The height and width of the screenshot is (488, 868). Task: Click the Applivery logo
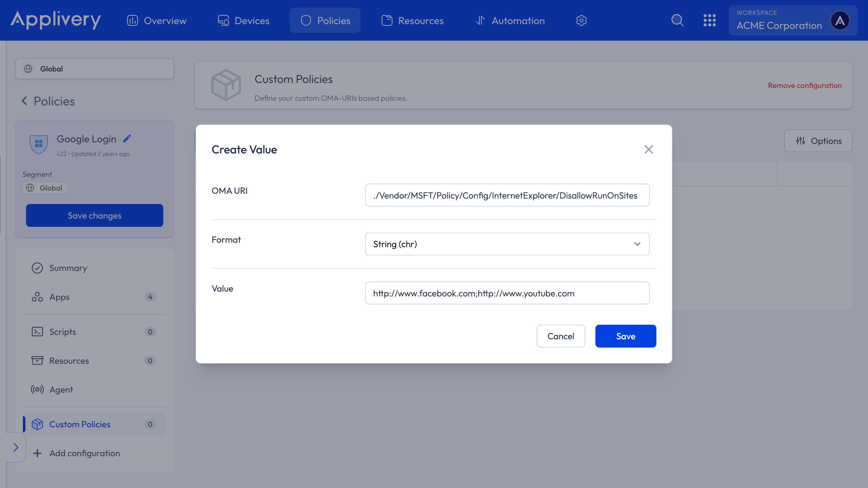[x=56, y=20]
